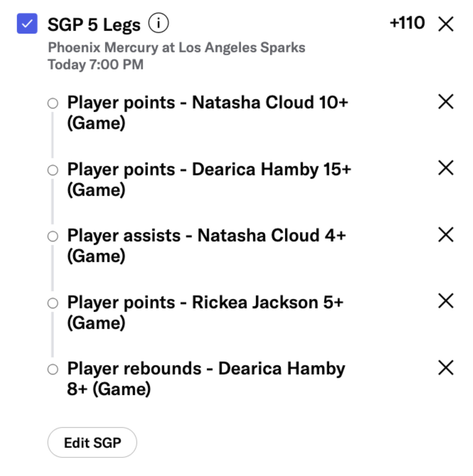Select circle marker beside Natasha Cloud assists

coord(53,236)
